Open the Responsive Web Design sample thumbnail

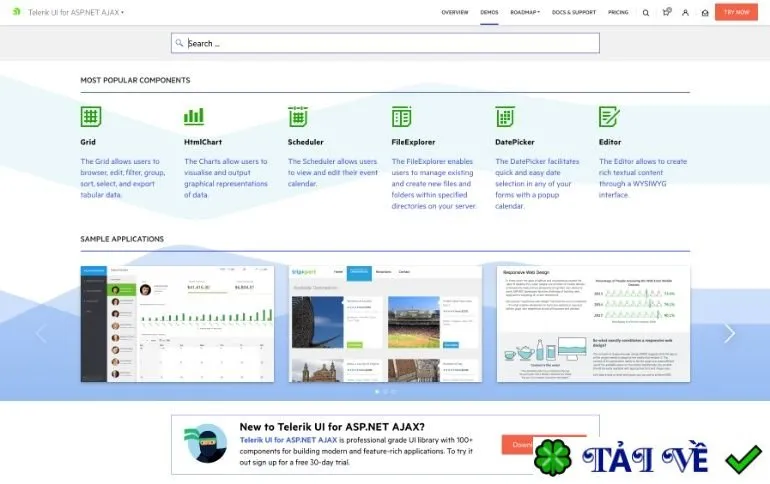593,324
